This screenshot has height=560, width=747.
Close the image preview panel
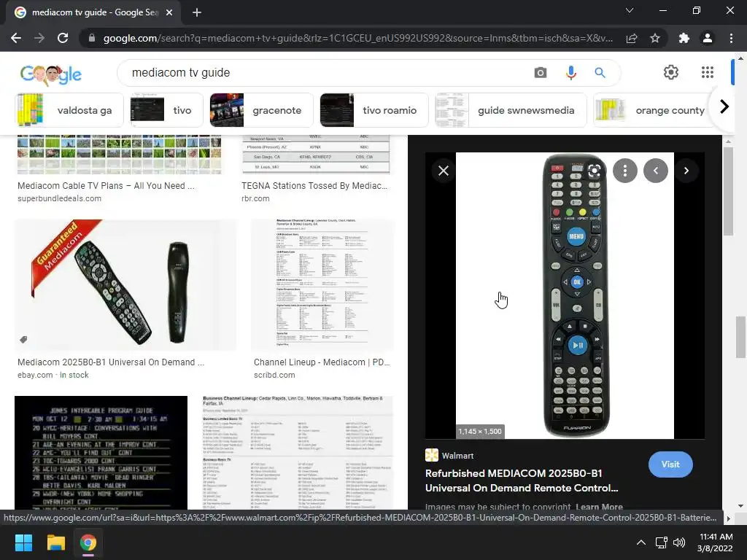pyautogui.click(x=443, y=171)
